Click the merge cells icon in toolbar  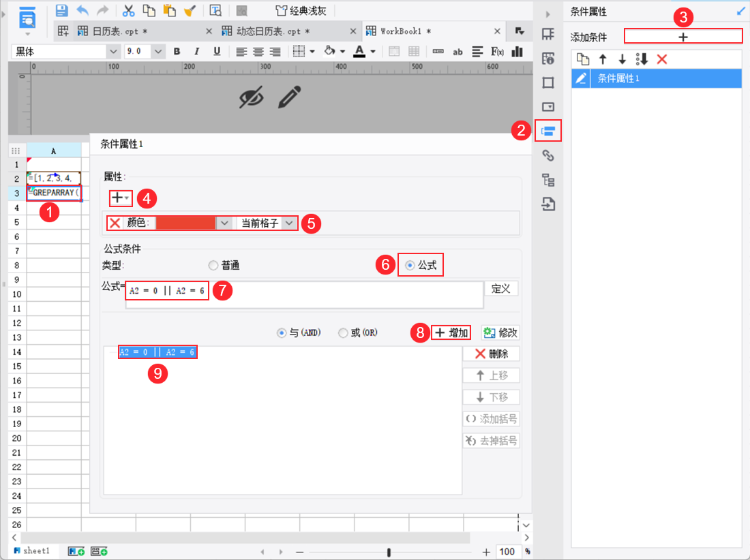(394, 51)
